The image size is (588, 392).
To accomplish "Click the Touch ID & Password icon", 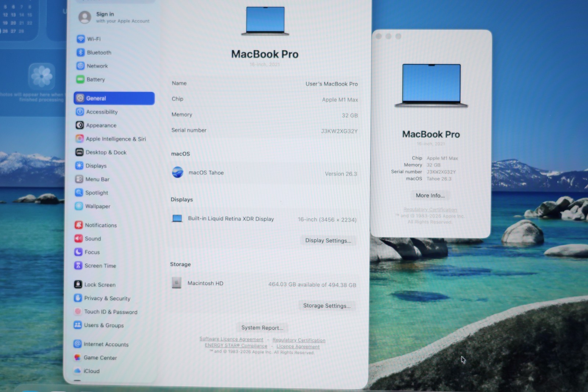I will (78, 312).
